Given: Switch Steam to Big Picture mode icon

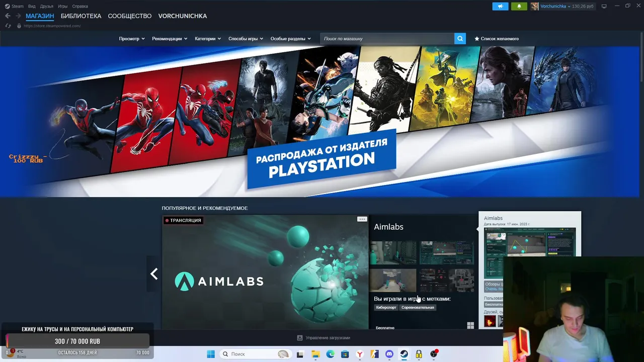Looking at the screenshot, I should click(x=604, y=6).
